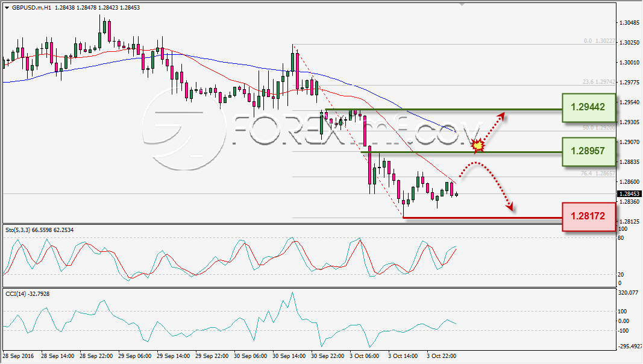Select the Sto(5,3,3) indicator label

coord(40,230)
